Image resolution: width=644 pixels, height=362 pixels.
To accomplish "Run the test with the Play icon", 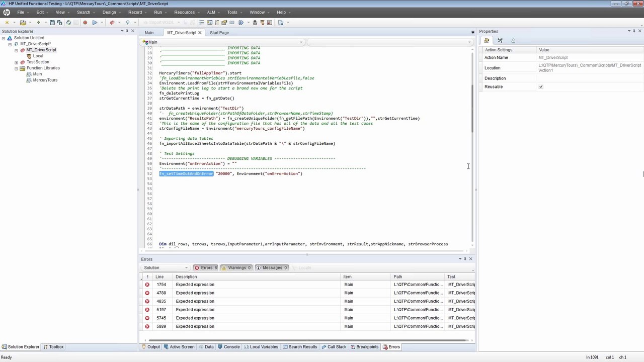I will tap(95, 23).
